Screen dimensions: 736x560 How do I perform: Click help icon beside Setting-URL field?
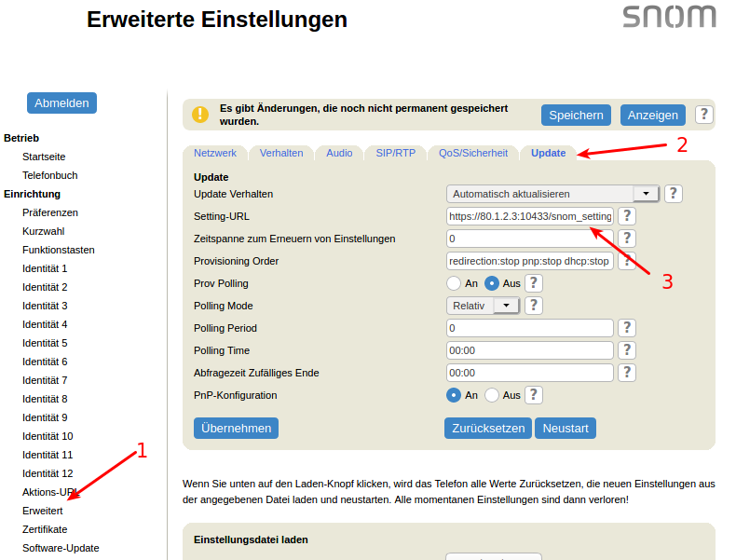[x=627, y=216]
